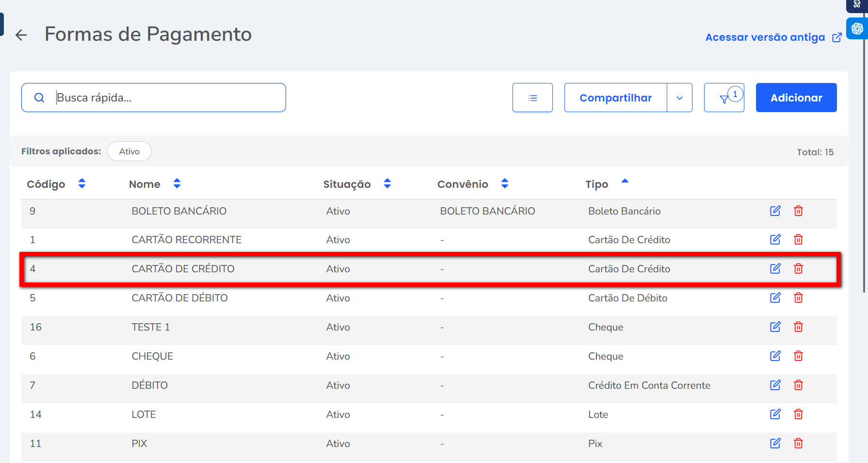Delete the TESTE 1 payment method
868x463 pixels.
coord(798,327)
